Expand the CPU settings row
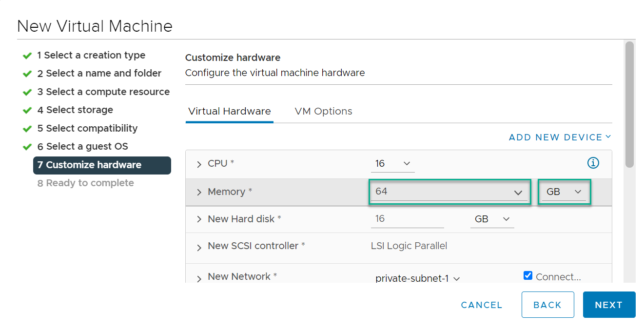Viewport: 644px width, 330px height. pyautogui.click(x=199, y=164)
